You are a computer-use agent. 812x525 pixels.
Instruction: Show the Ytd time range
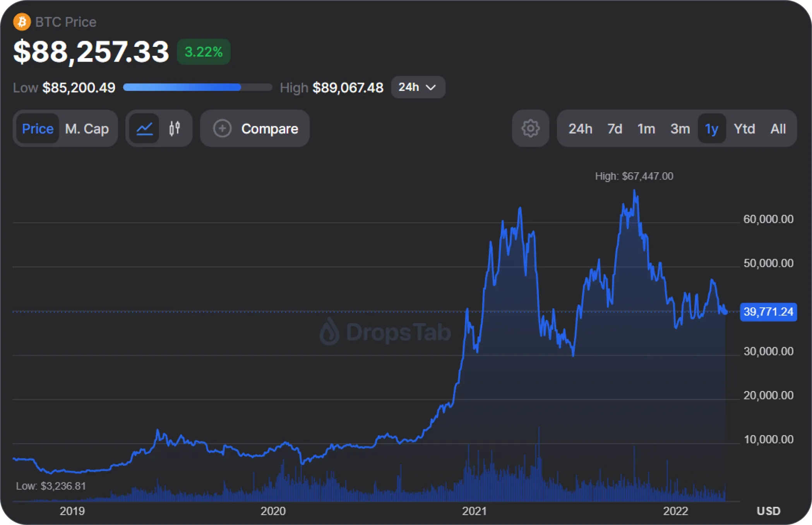[x=744, y=129]
